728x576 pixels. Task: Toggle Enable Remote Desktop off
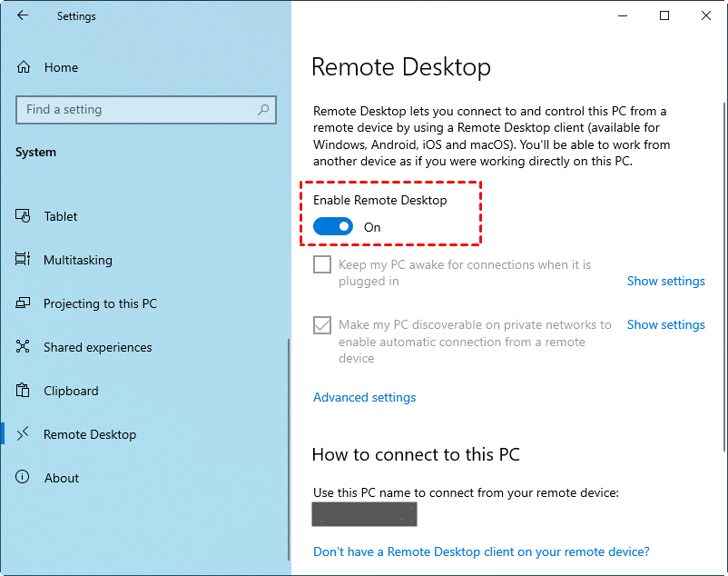[332, 227]
